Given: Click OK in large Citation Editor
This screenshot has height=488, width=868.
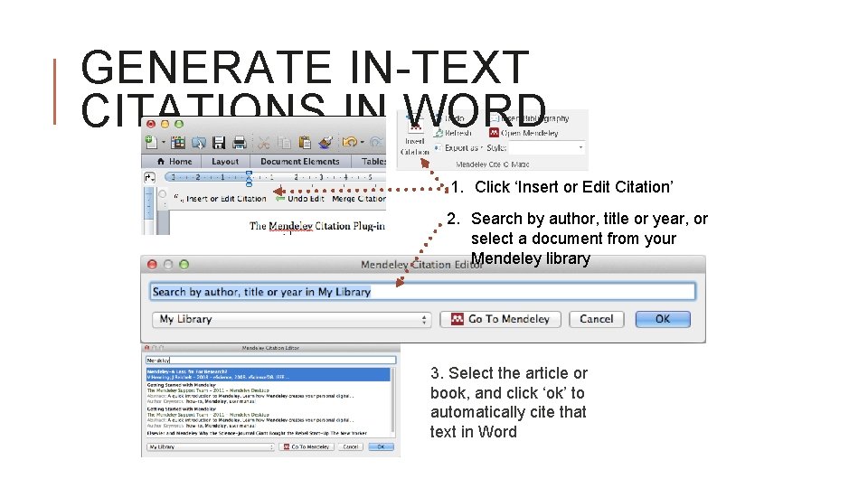Looking at the screenshot, I should [663, 319].
